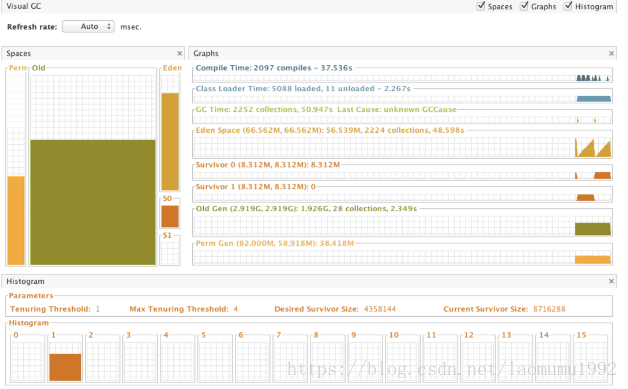
Task: Click the Perm Gen graph label
Action: pos(275,243)
